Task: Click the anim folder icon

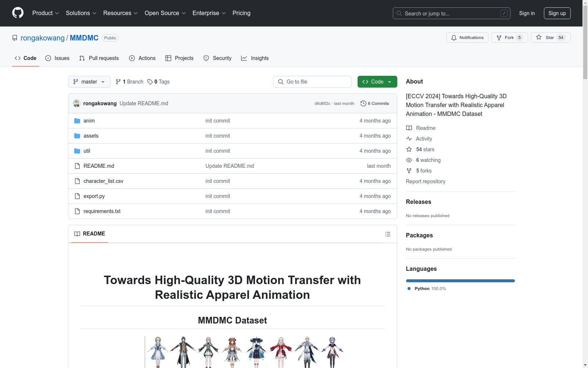Action: click(77, 121)
